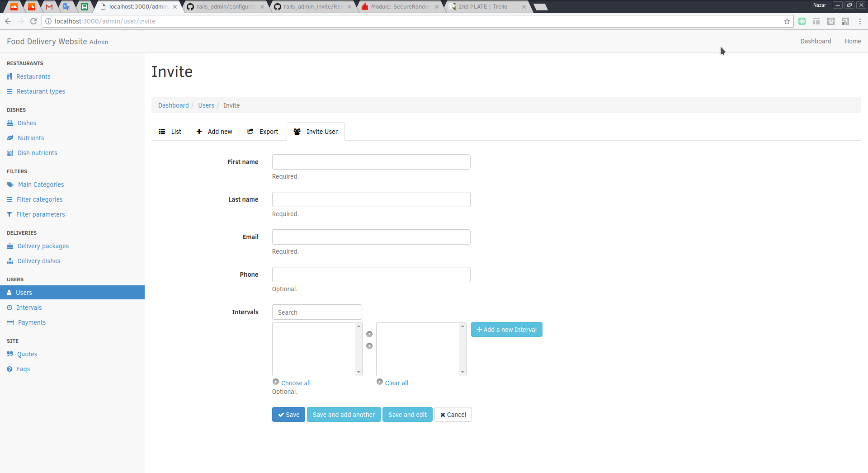Viewport: 868px width, 473px height.
Task: Click Users in the breadcrumb
Action: click(x=206, y=105)
